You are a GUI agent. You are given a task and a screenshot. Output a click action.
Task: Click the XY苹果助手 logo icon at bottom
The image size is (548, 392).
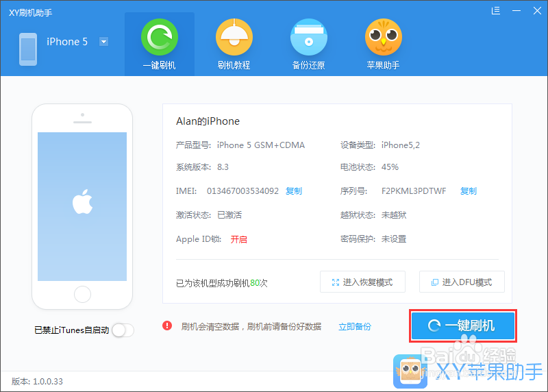[410, 371]
